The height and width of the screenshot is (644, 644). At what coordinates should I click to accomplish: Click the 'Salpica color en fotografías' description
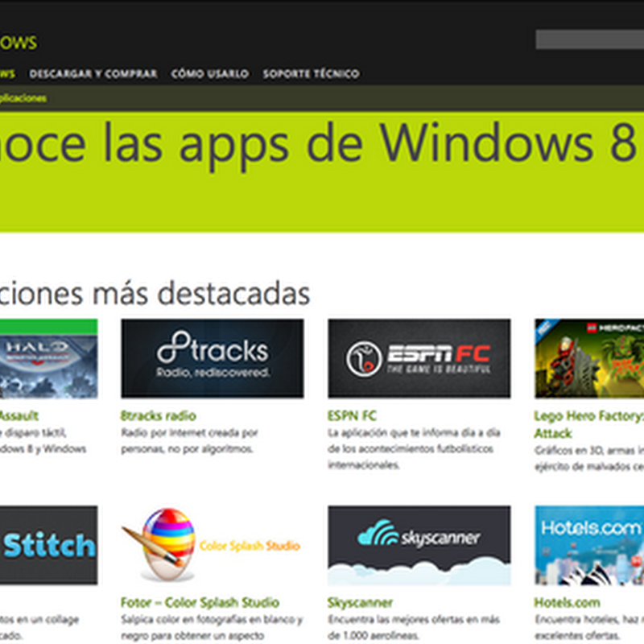pyautogui.click(x=212, y=627)
